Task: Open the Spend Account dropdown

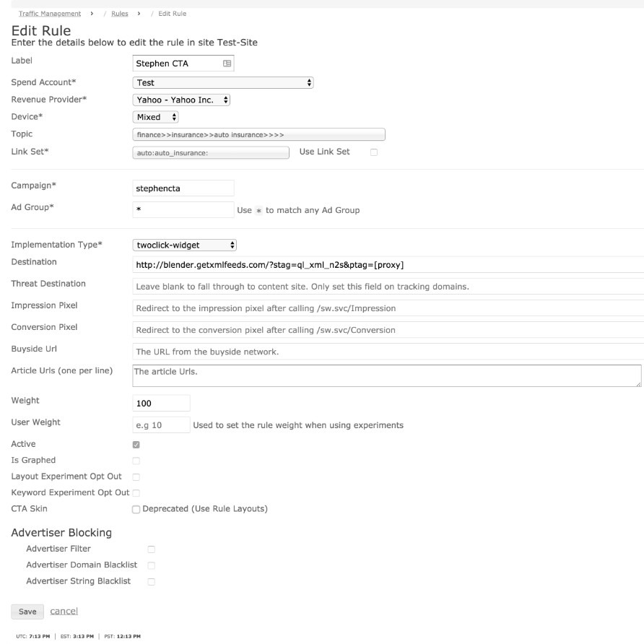Action: click(x=223, y=83)
